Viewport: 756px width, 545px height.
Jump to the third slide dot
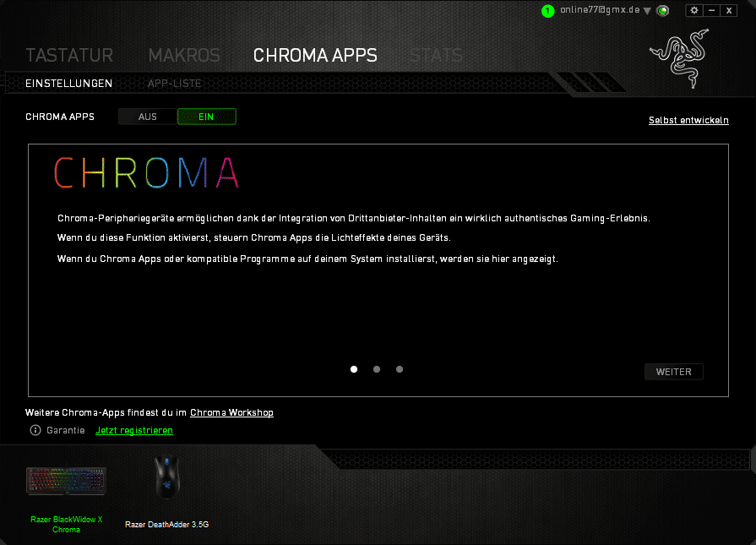point(400,369)
